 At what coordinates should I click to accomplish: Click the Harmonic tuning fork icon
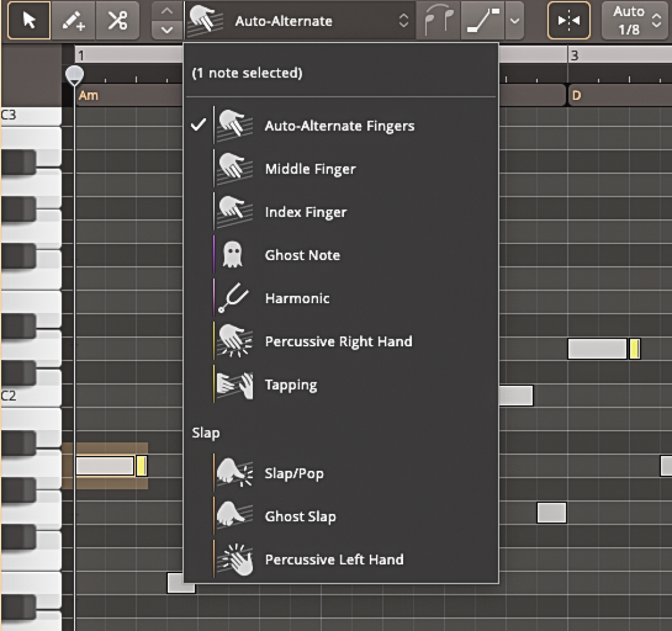234,298
